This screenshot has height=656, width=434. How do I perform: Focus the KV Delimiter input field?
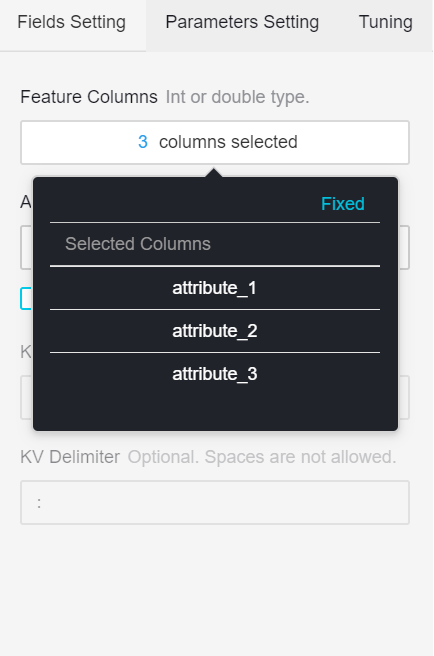point(215,502)
